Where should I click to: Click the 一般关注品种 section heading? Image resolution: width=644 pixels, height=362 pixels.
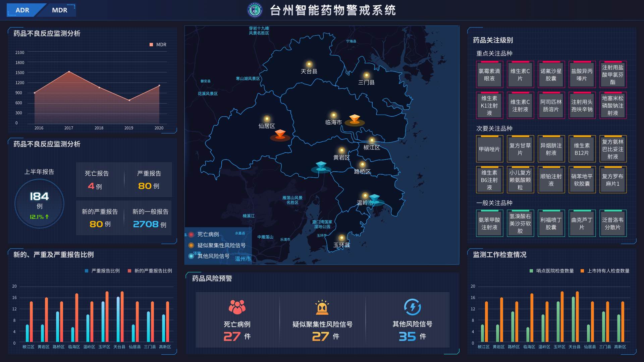pyautogui.click(x=494, y=203)
